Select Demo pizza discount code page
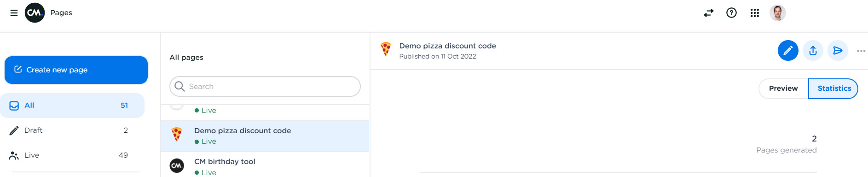The image size is (868, 177). click(x=265, y=136)
